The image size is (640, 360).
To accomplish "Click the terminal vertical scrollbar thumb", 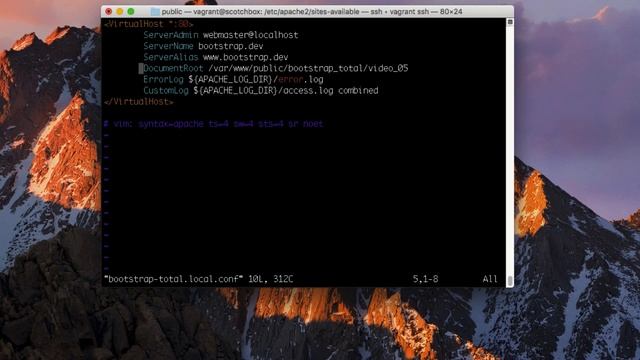I will pos(510,281).
